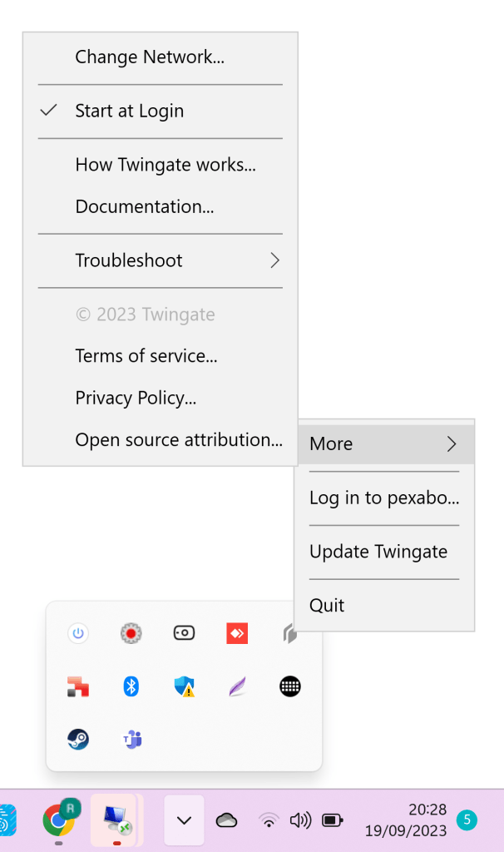Viewport: 504px width, 852px height.
Task: Click the speaker volume icon
Action: pyautogui.click(x=300, y=820)
